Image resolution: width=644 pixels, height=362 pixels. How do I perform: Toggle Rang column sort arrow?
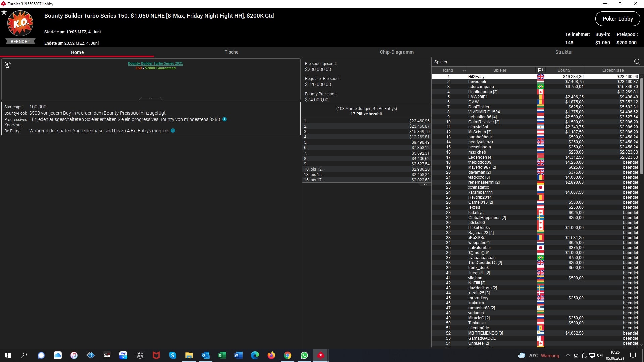click(464, 70)
